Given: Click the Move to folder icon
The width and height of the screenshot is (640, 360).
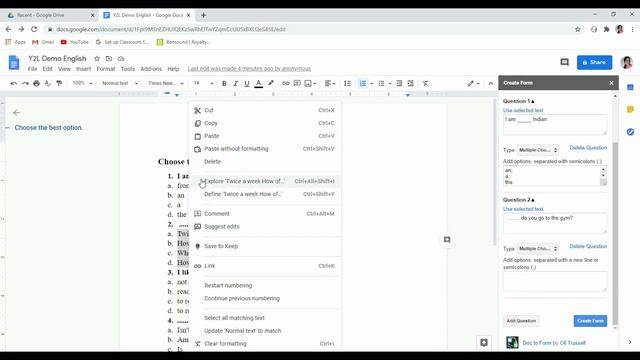Looking at the screenshot, I should click(109, 59).
